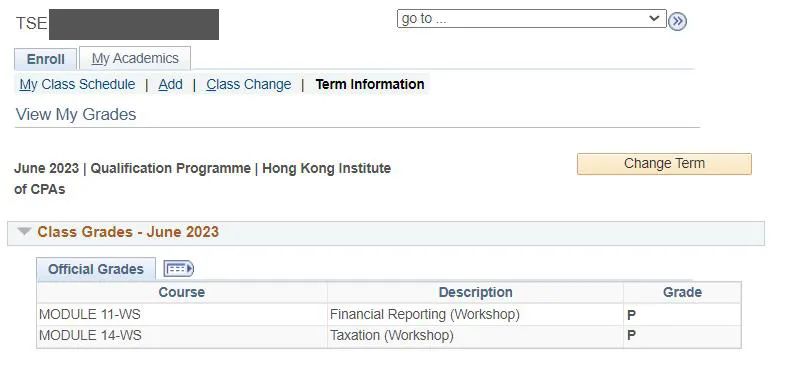
Task: Click the Course column header
Action: click(x=182, y=293)
